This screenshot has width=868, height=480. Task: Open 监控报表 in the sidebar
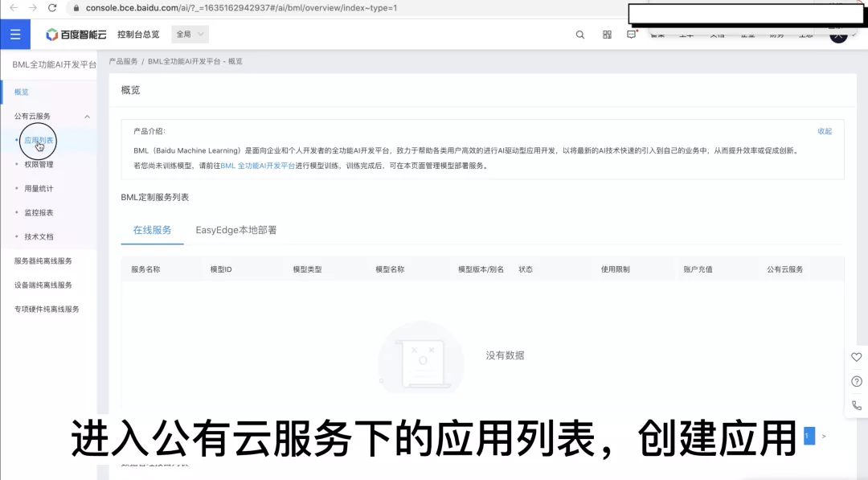39,212
